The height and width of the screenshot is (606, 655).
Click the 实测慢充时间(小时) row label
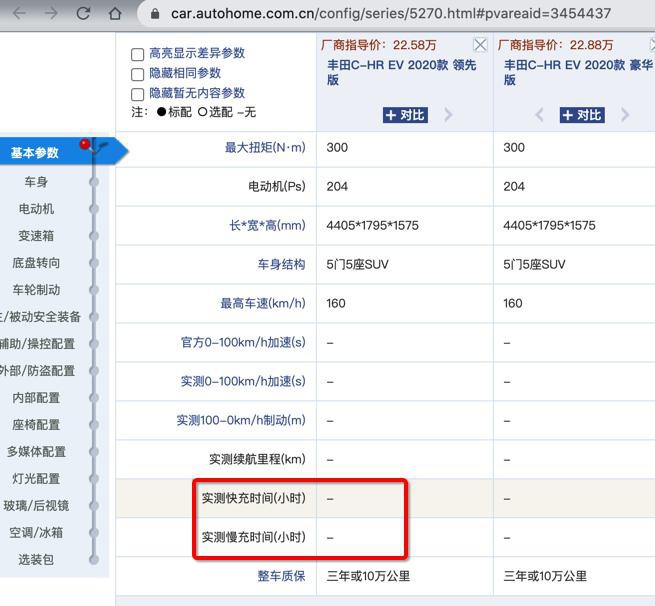tap(254, 537)
